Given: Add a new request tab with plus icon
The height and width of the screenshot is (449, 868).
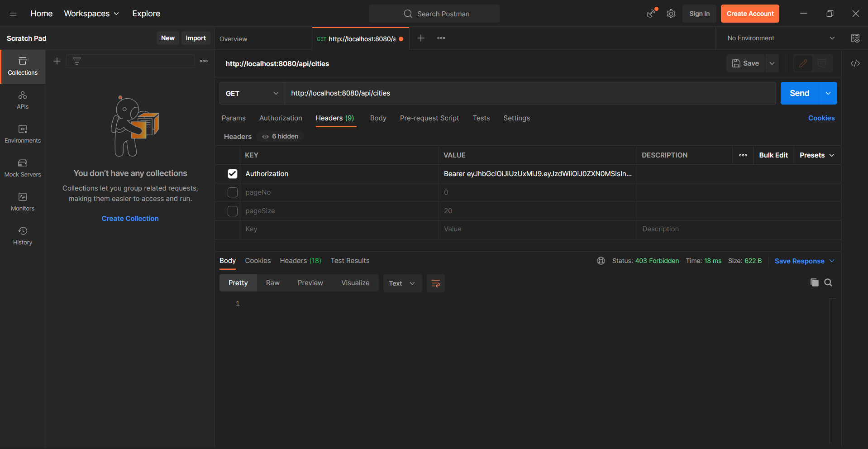Looking at the screenshot, I should pyautogui.click(x=421, y=38).
